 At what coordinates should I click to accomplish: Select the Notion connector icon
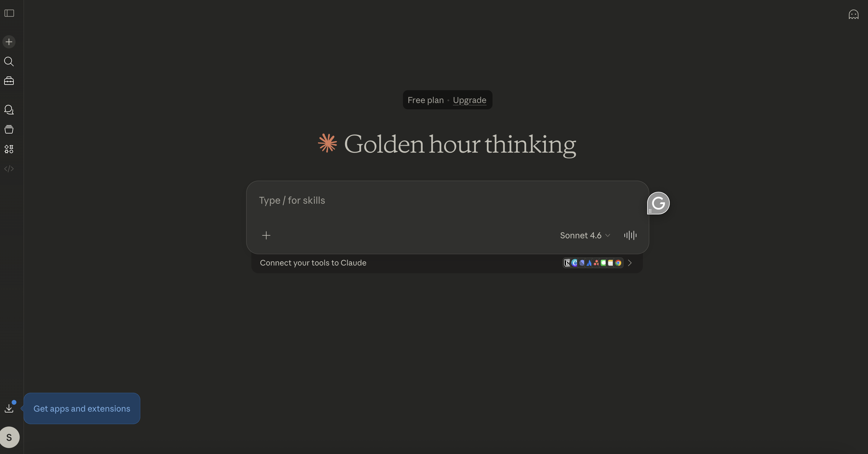tap(567, 263)
